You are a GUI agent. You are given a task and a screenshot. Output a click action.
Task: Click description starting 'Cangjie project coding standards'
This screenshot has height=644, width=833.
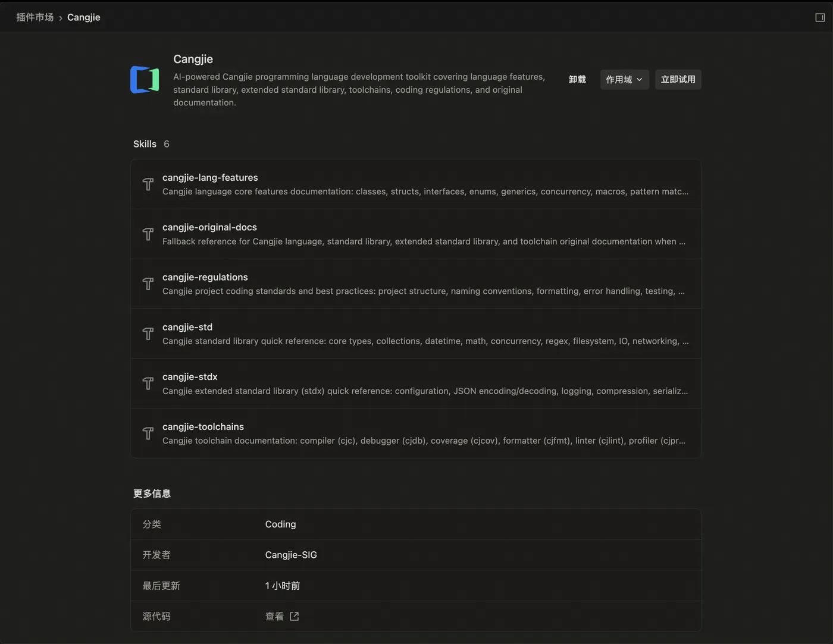[424, 291]
